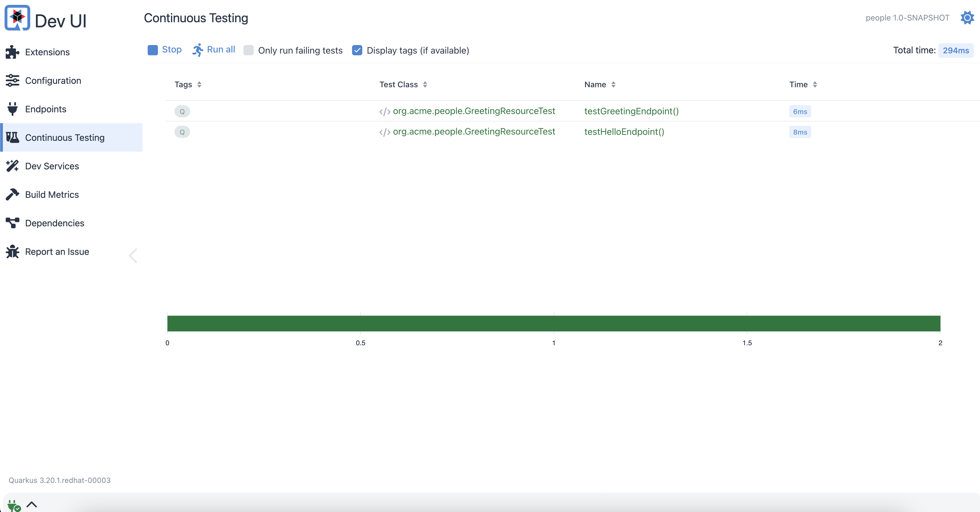Viewport: 980px width, 512px height.
Task: Expand the bottom console panel chevron
Action: (x=32, y=504)
